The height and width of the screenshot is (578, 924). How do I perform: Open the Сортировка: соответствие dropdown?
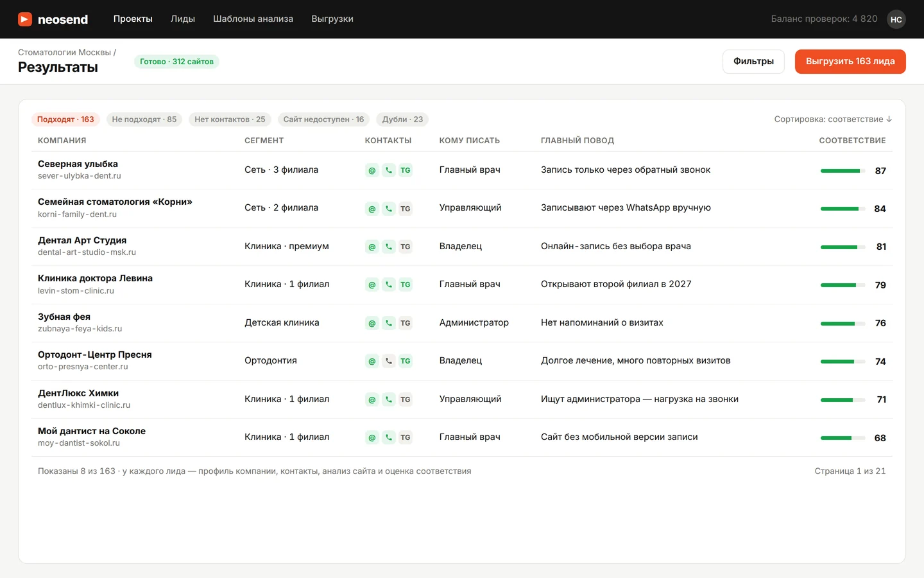[x=833, y=119]
